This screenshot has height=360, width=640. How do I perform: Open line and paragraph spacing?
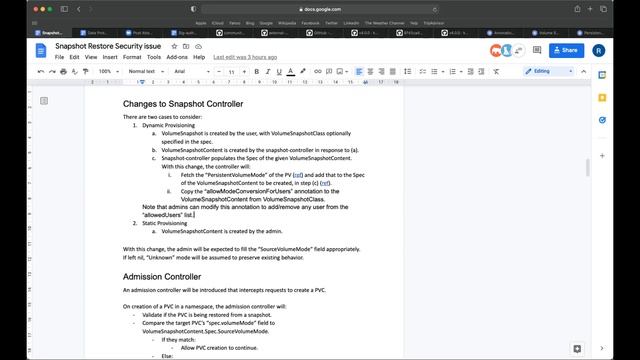407,71
